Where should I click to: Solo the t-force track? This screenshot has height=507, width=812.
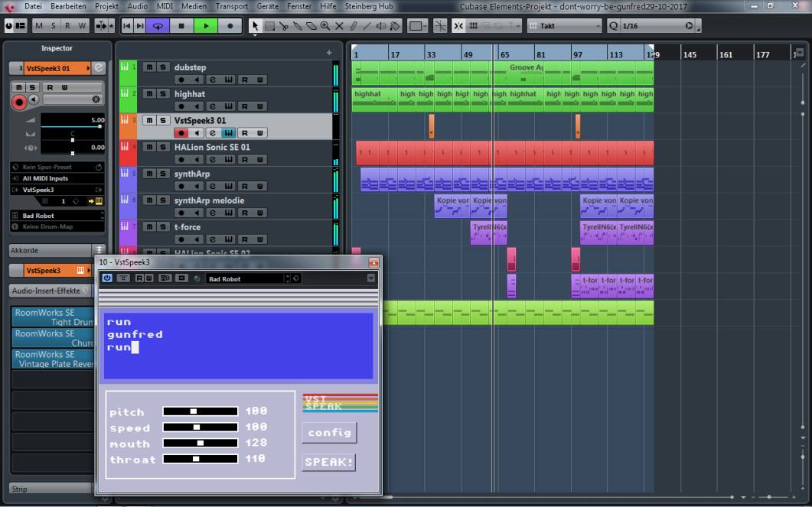coord(162,226)
